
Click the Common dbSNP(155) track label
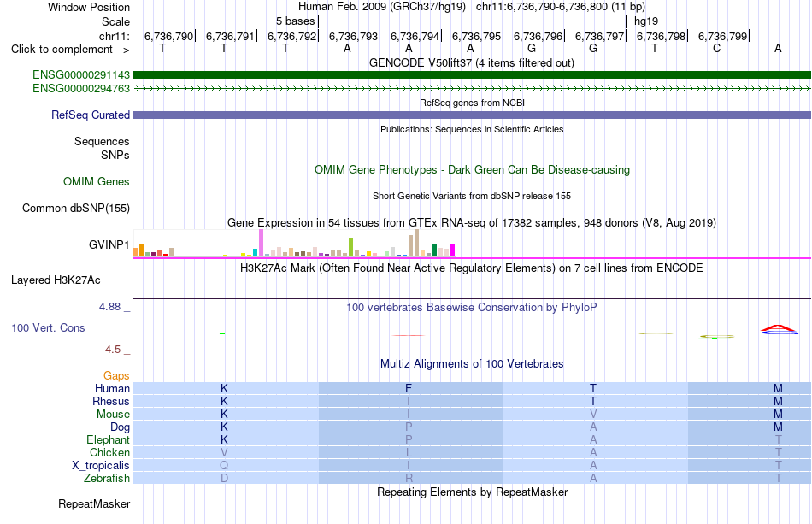click(x=76, y=209)
